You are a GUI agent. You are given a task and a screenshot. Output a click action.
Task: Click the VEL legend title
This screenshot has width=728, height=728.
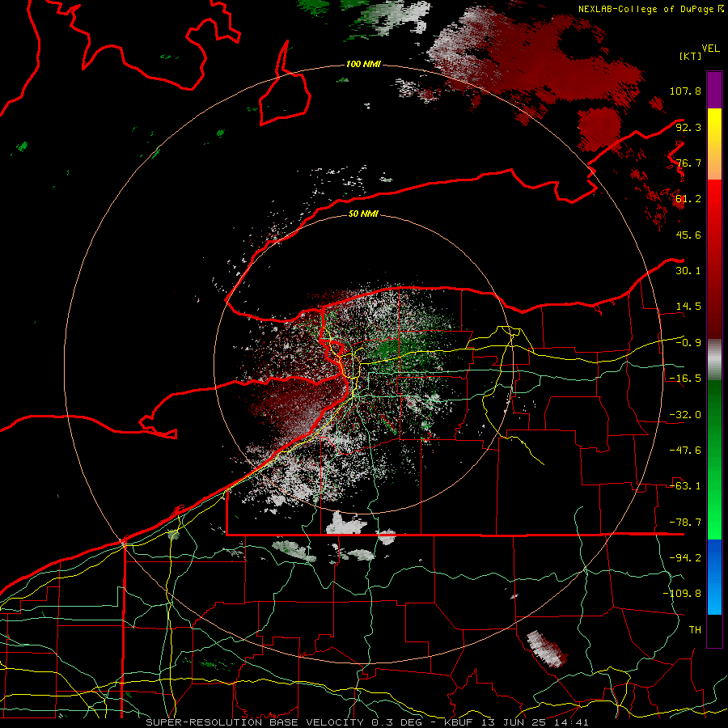710,49
